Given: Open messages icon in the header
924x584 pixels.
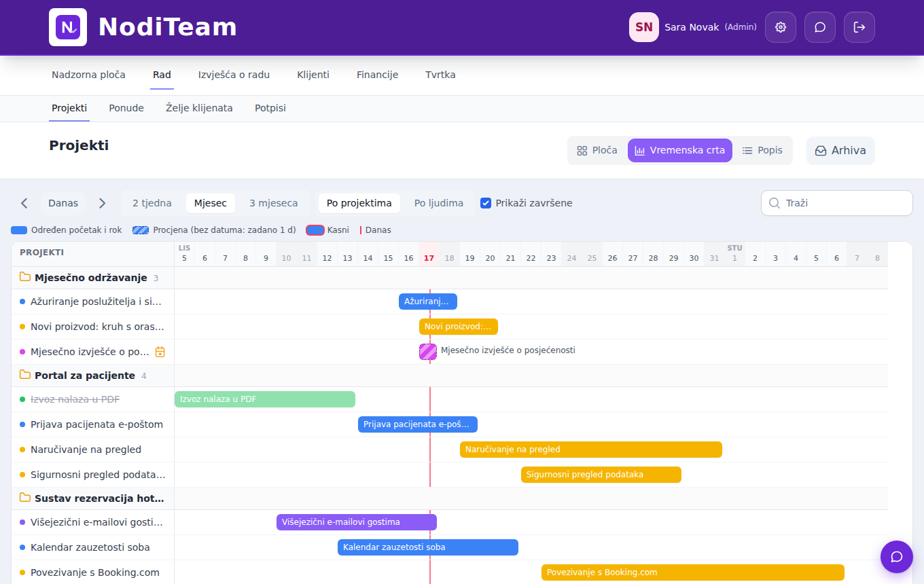Looking at the screenshot, I should (820, 27).
